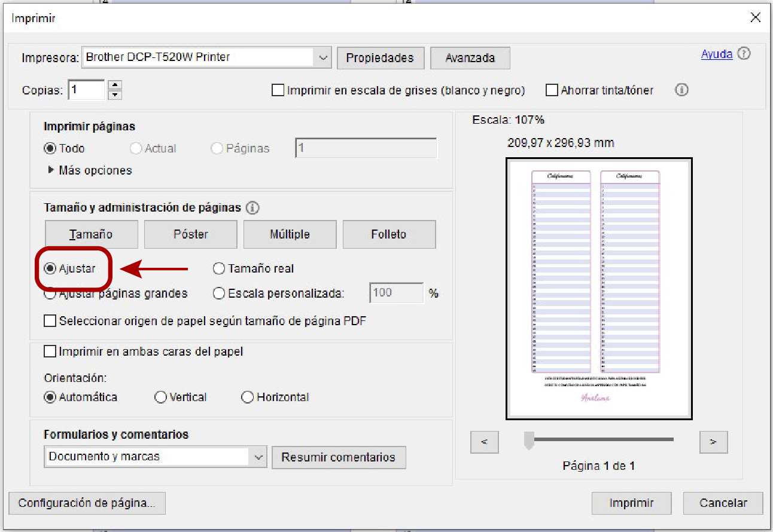
Task: Click the info icon beside Ahorrar tinta/tóner
Action: click(x=681, y=90)
